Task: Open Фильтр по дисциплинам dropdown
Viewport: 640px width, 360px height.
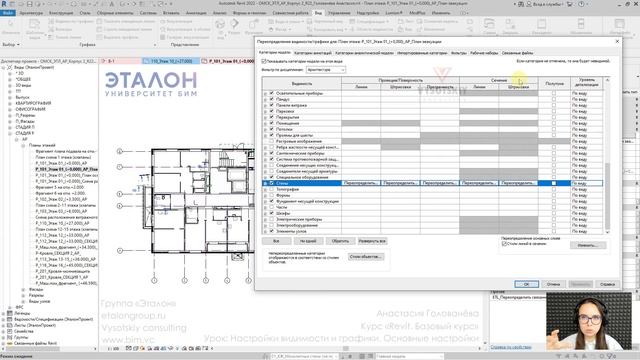Action: tap(326, 70)
